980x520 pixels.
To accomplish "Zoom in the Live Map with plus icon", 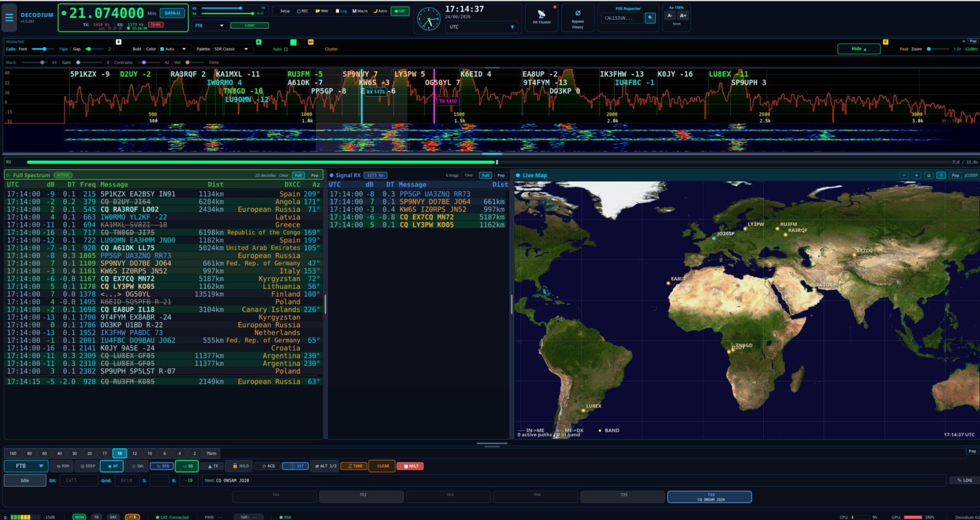I will [917, 175].
